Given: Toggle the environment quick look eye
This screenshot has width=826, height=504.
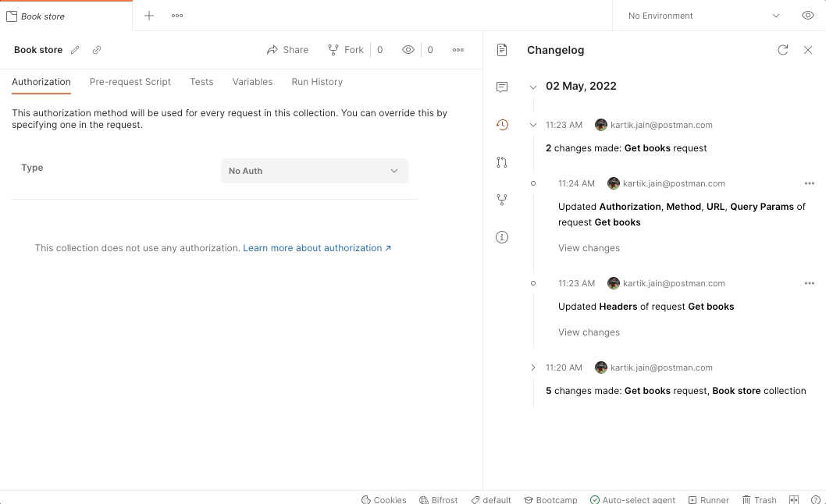Looking at the screenshot, I should (808, 15).
